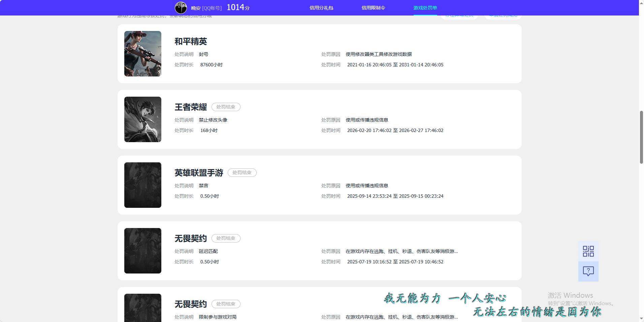Click the 1014分 credit score
Viewport: 644px width, 322px height.
(238, 7)
